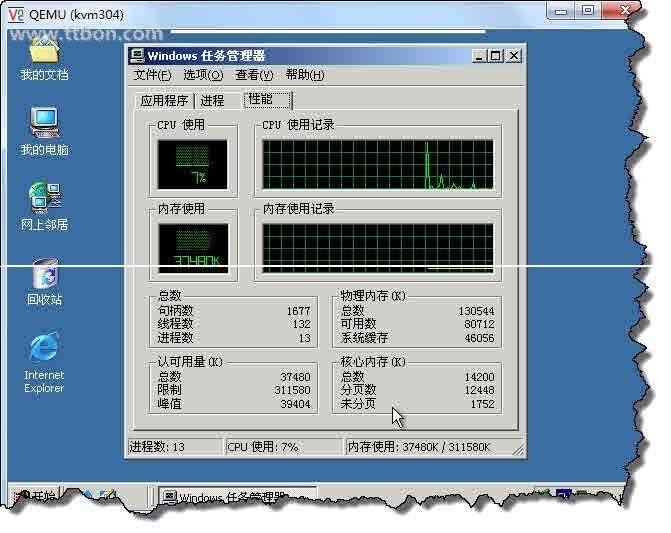
Task: Select the 性能 tab
Action: [x=267, y=99]
